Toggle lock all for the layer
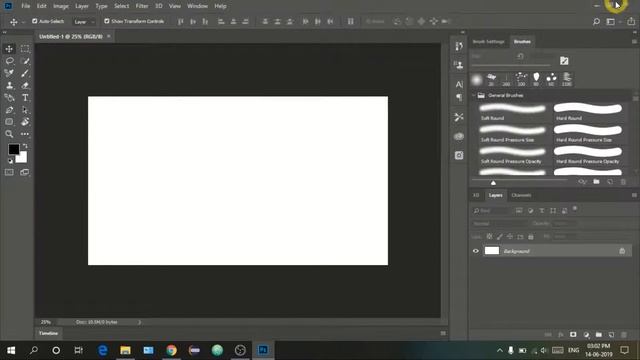The width and height of the screenshot is (640, 360). tap(531, 236)
